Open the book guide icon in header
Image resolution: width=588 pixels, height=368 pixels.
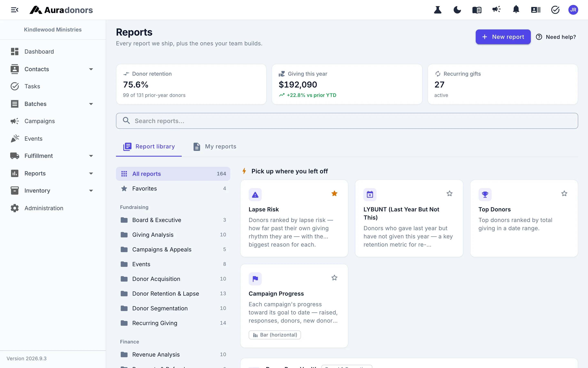pos(477,10)
